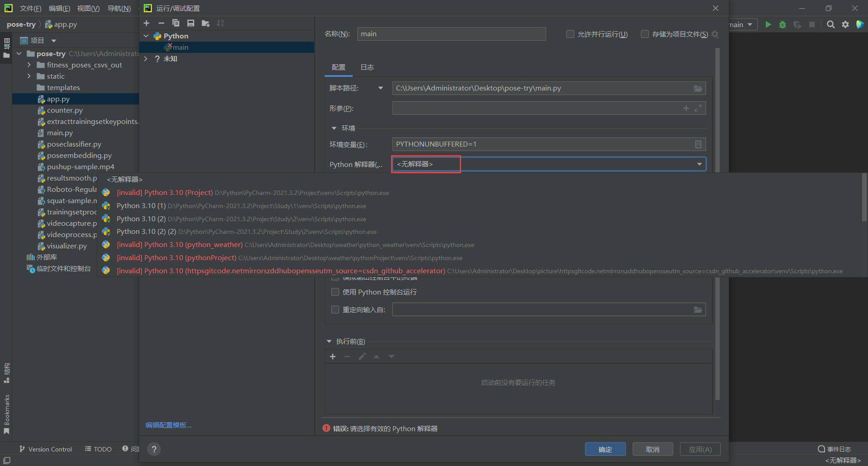Select templates folder in project tree
This screenshot has width=868, height=466.
click(x=63, y=88)
